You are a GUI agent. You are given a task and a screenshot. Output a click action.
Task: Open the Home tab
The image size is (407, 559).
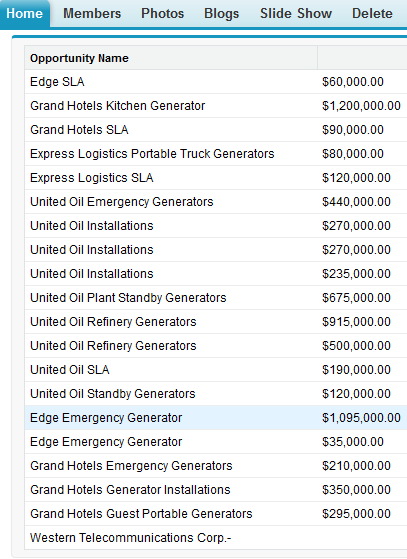24,14
